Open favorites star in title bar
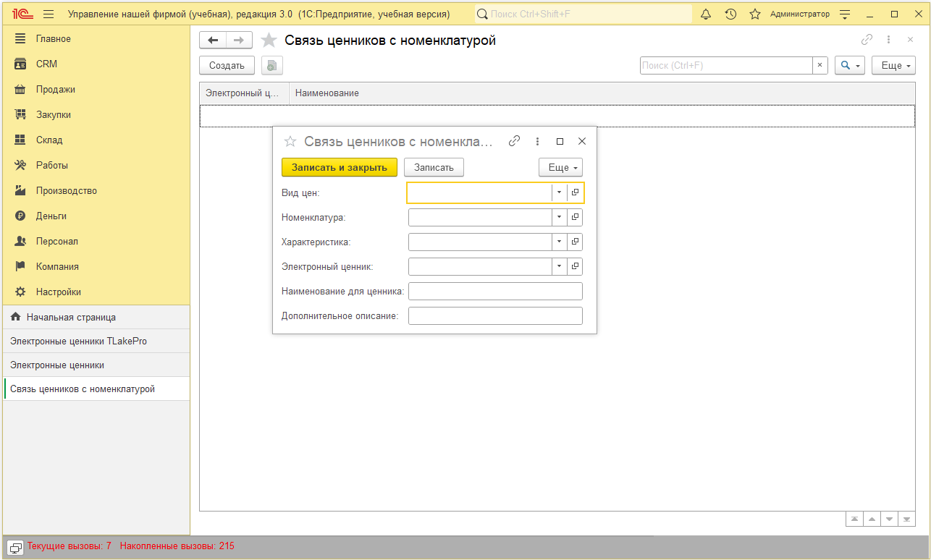931x560 pixels. (754, 14)
